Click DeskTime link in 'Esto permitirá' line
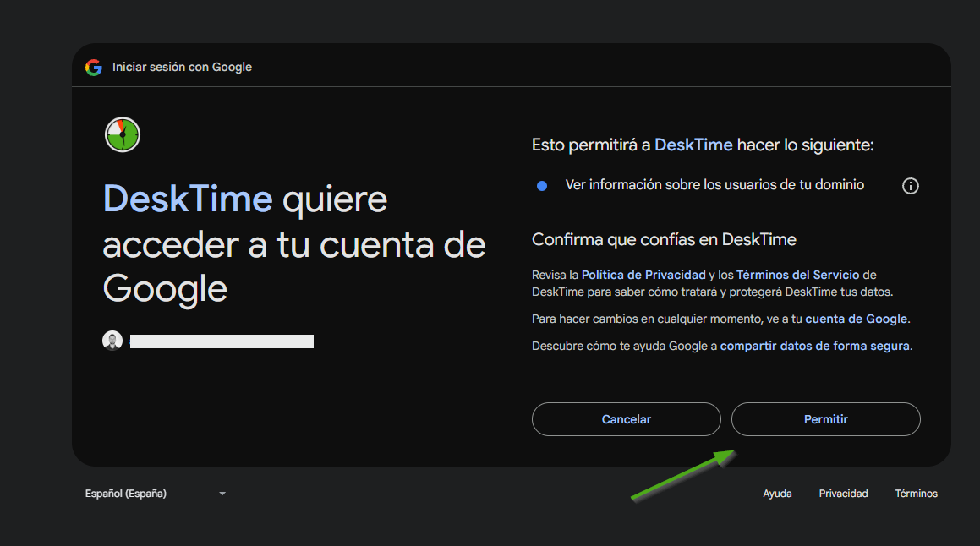Screen dimensions: 980x546 (x=693, y=145)
